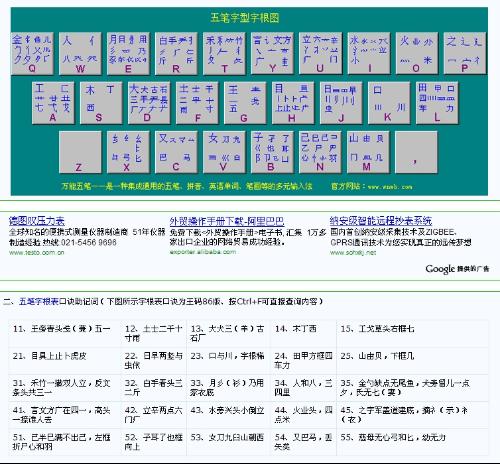The width and height of the screenshot is (500, 464).
Task: Select table cell 14、木丁西
Action: point(304,333)
